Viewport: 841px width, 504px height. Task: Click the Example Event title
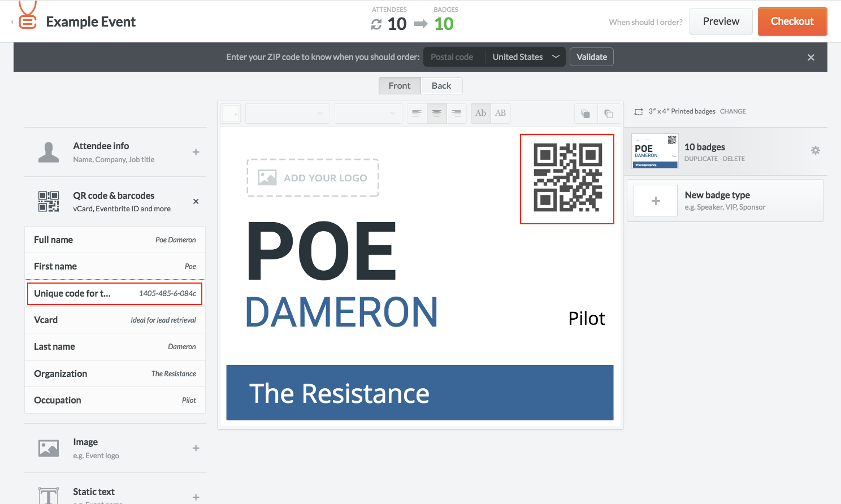pos(91,22)
